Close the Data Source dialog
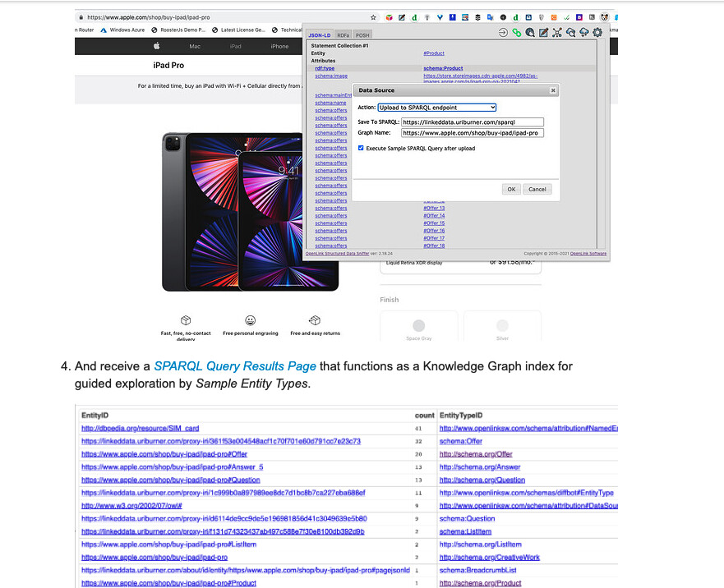 click(553, 90)
